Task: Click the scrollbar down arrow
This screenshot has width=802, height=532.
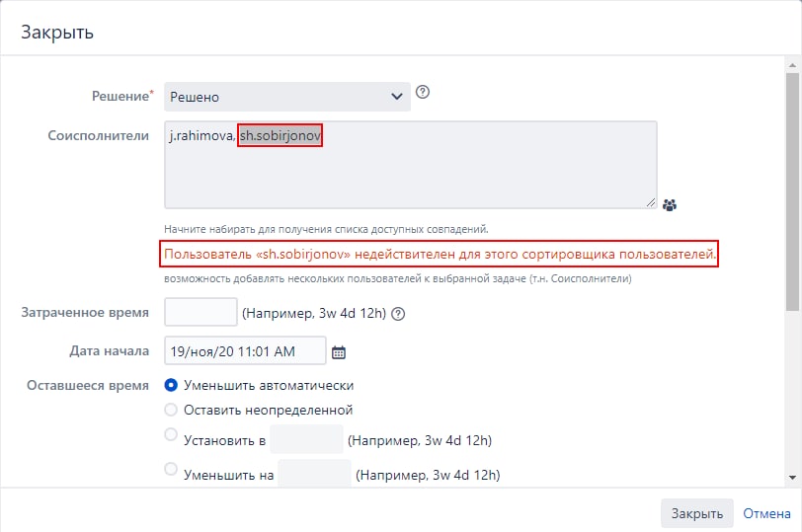Action: pyautogui.click(x=792, y=478)
